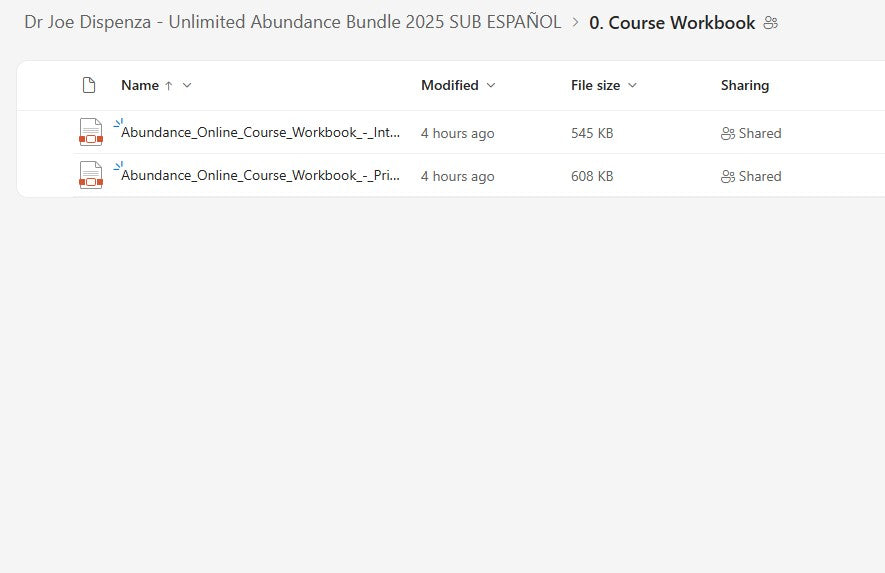Viewport: 885px width, 573px height.
Task: Click the Sharing column header
Action: pos(744,85)
